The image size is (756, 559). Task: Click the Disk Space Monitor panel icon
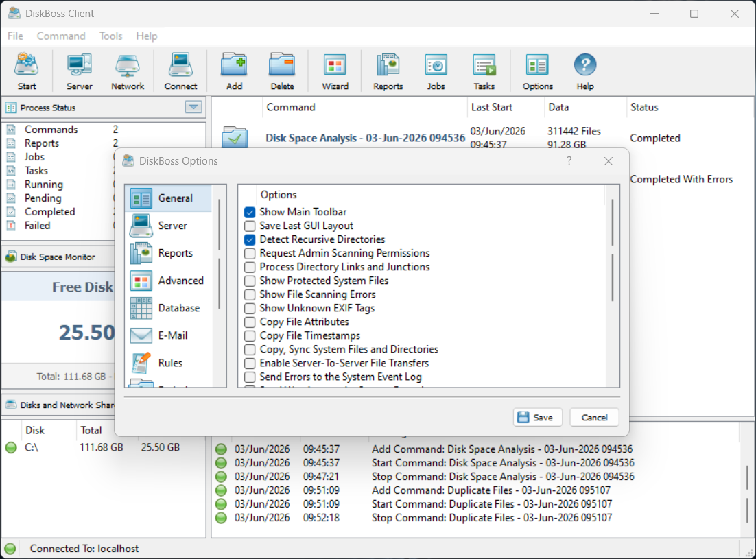[x=10, y=257]
